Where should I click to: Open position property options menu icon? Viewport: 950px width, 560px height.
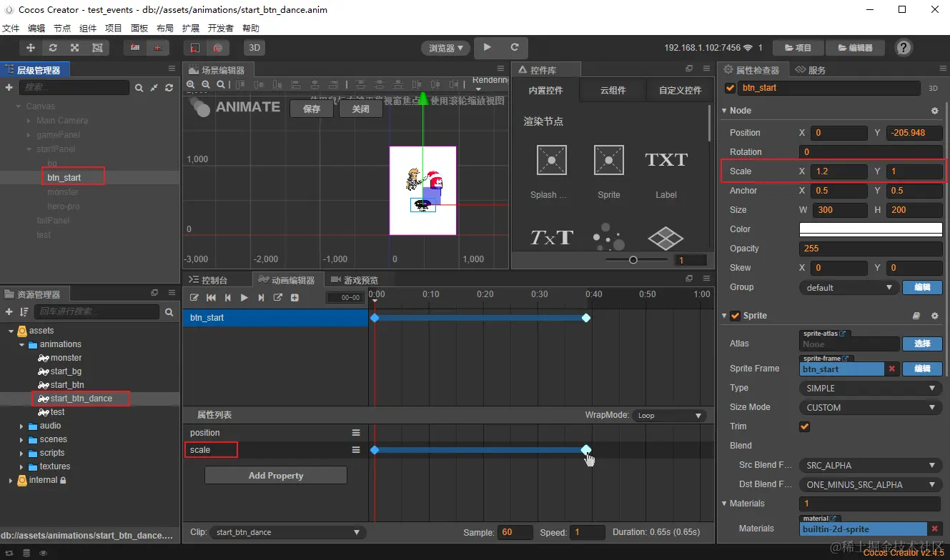(355, 433)
